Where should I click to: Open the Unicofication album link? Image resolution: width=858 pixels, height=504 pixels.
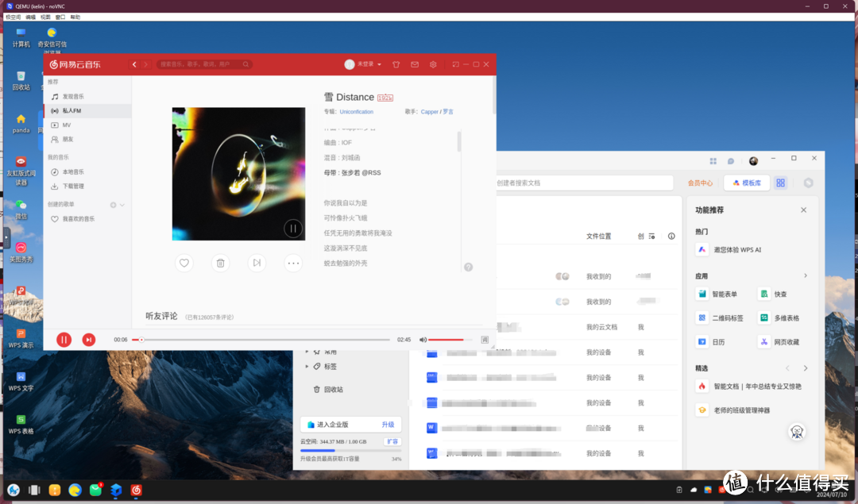pos(356,111)
